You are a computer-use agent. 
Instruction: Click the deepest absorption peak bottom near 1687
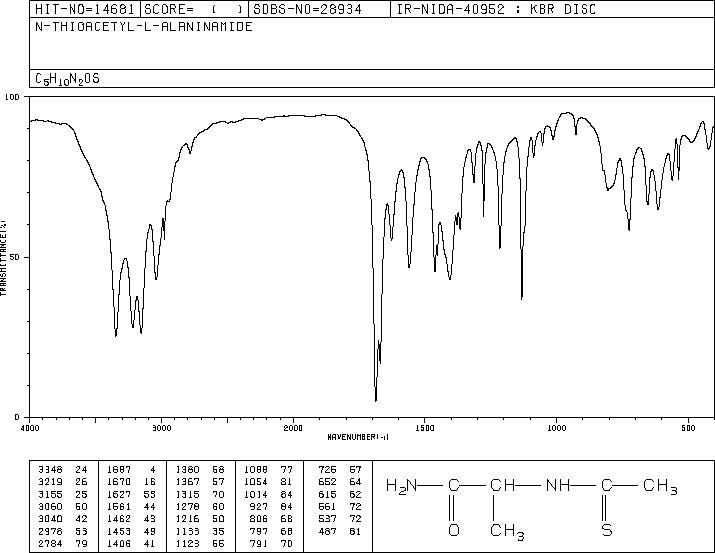pyautogui.click(x=375, y=400)
